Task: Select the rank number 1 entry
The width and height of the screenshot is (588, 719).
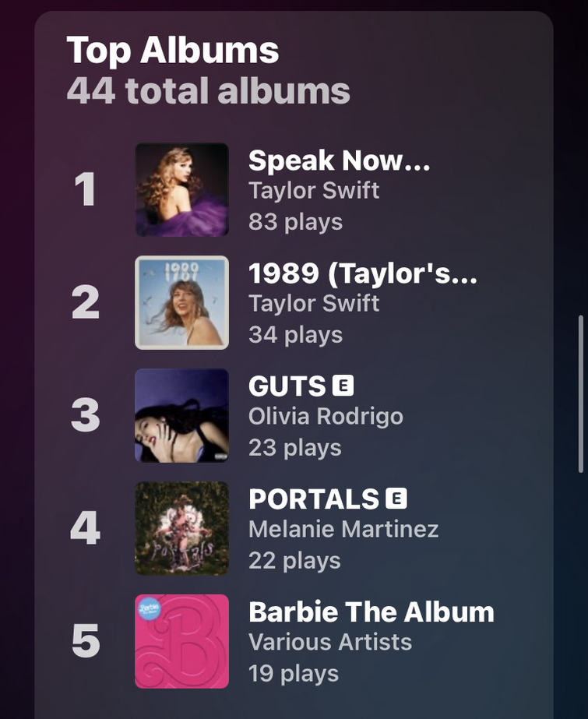Action: [x=85, y=189]
